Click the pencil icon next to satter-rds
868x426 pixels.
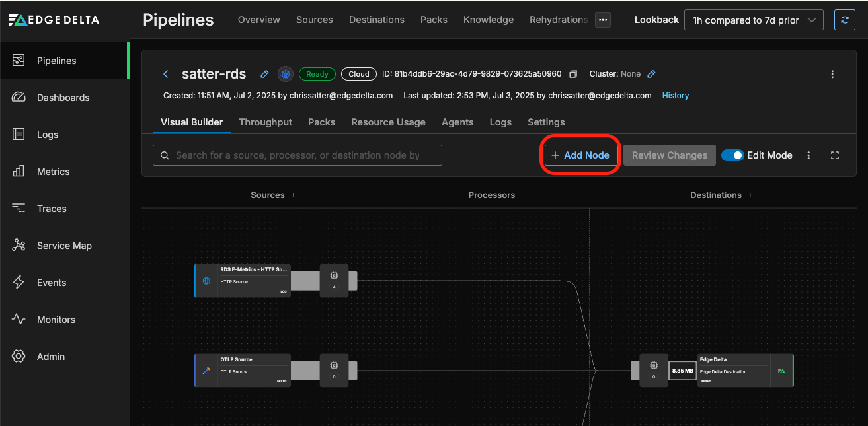click(264, 74)
